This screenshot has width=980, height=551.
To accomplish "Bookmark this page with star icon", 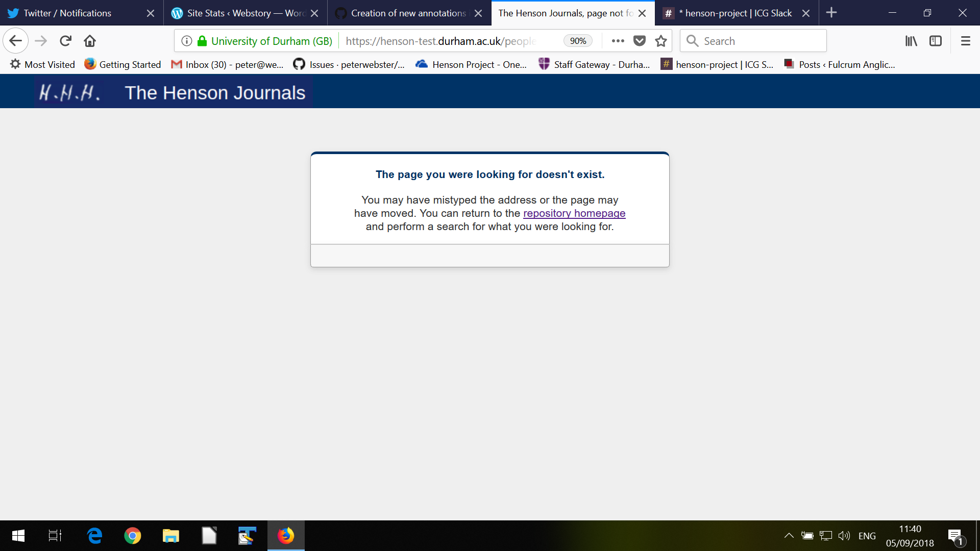I will pos(661,41).
